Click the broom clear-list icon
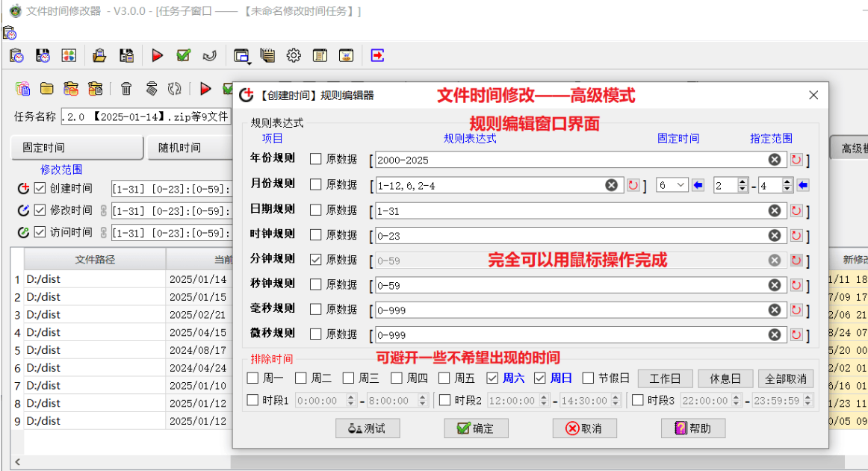 (x=151, y=89)
